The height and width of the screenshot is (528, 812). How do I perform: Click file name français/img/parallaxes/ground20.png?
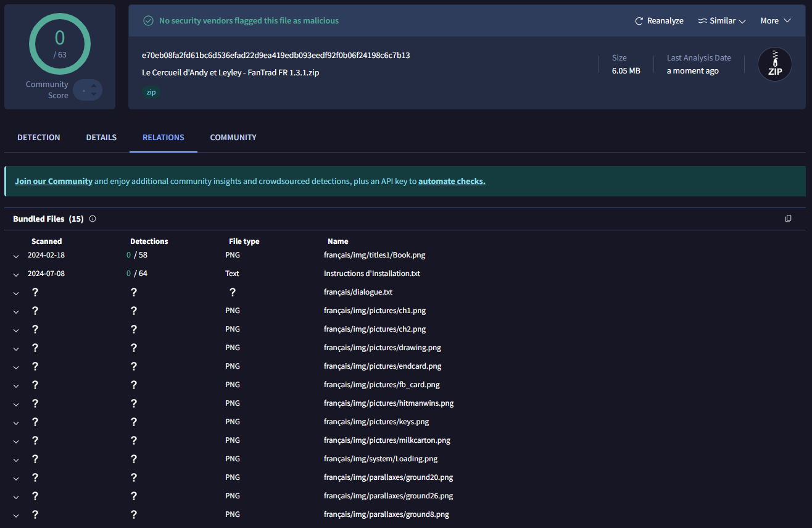389,477
